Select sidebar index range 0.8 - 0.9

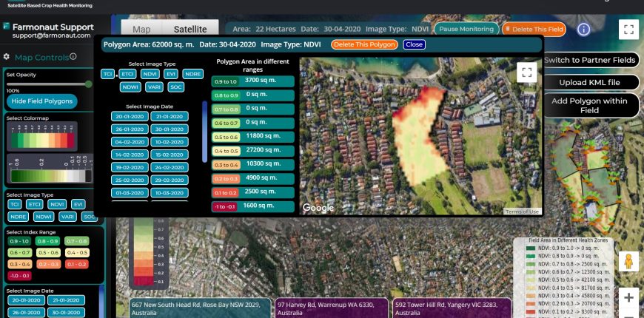tap(47, 241)
